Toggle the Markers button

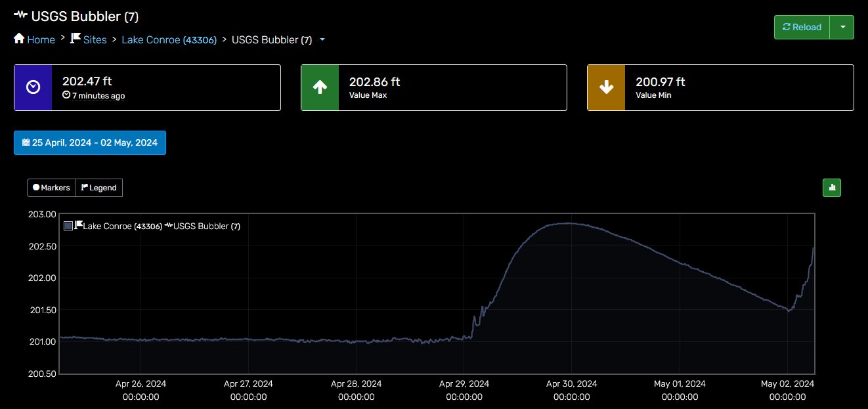pos(51,188)
